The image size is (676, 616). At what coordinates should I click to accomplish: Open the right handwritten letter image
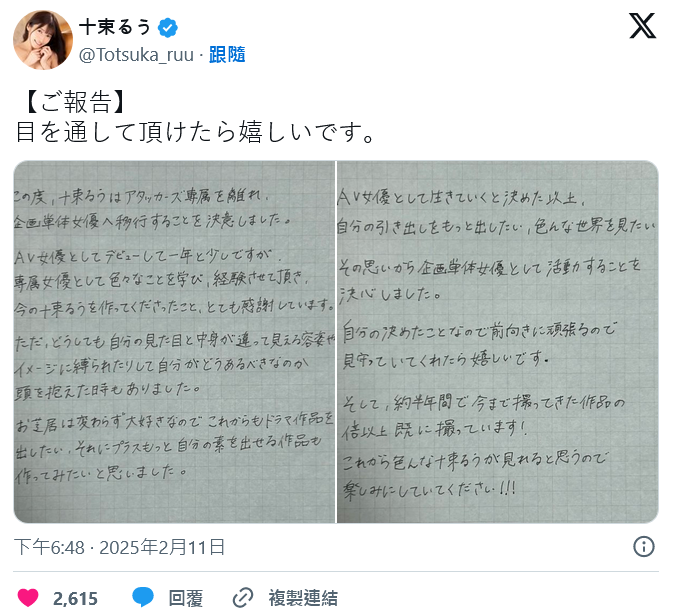coord(498,342)
